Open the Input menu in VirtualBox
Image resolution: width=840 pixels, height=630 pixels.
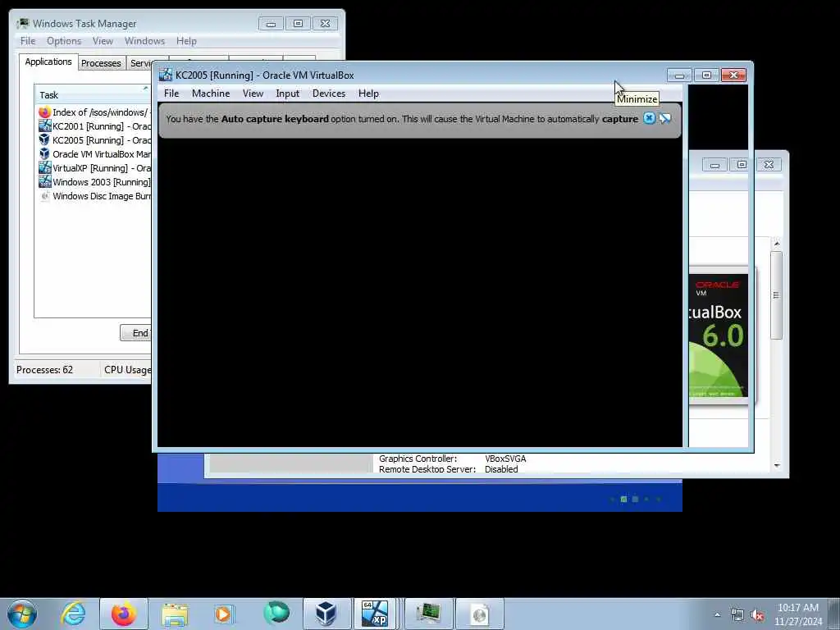click(288, 94)
